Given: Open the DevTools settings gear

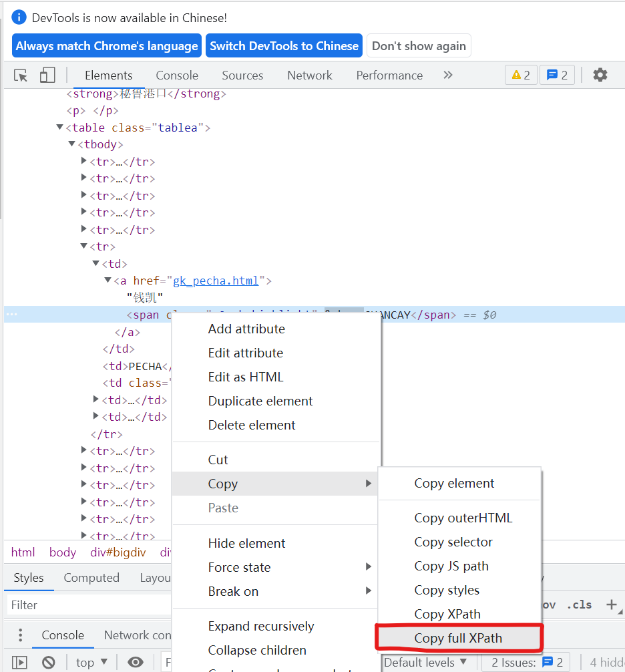Looking at the screenshot, I should tap(600, 75).
